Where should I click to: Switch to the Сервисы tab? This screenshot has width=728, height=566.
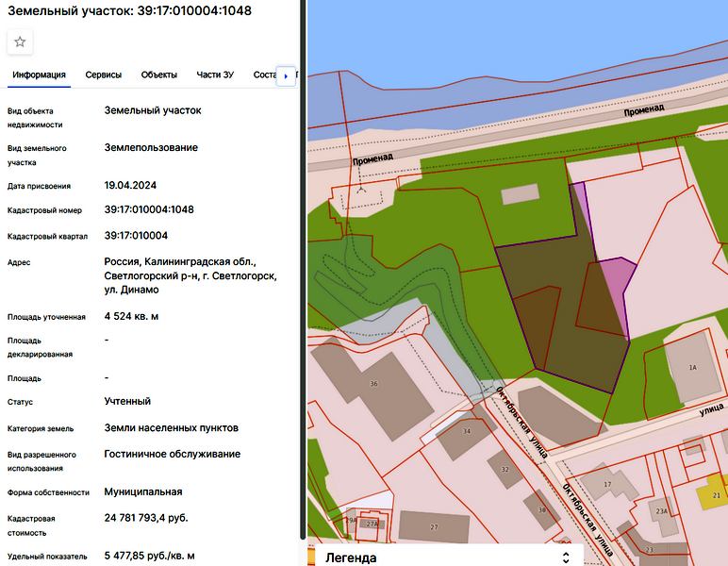[x=103, y=75]
